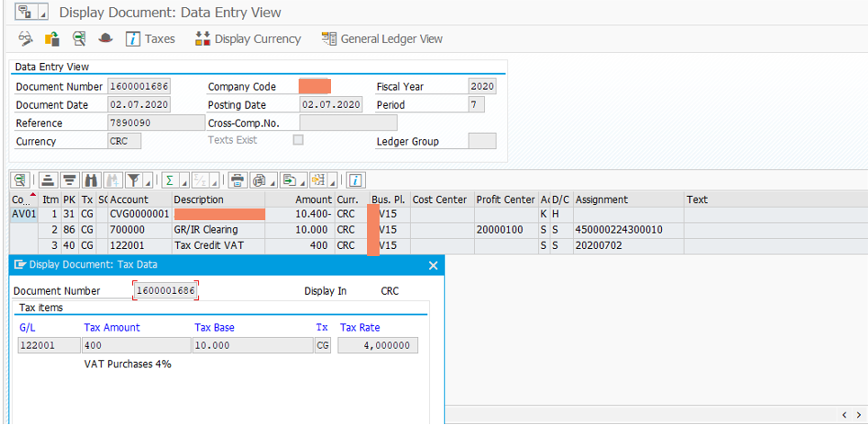Viewport: 868px width, 425px height.
Task: Expand the Export dropdown arrow
Action: tap(301, 181)
